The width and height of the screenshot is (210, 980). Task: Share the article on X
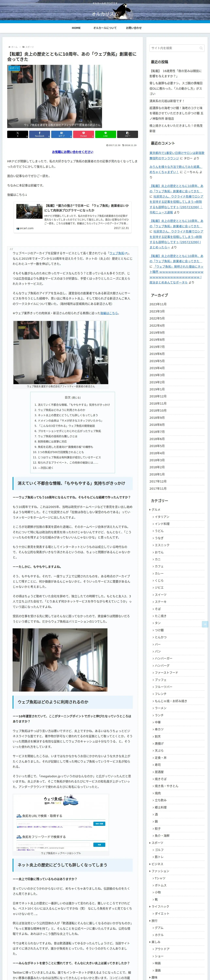tap(17, 134)
